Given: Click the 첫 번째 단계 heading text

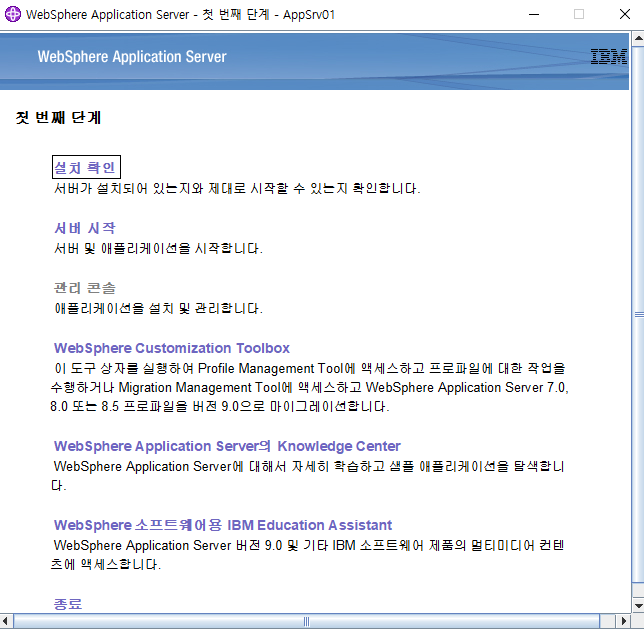Looking at the screenshot, I should (58, 118).
